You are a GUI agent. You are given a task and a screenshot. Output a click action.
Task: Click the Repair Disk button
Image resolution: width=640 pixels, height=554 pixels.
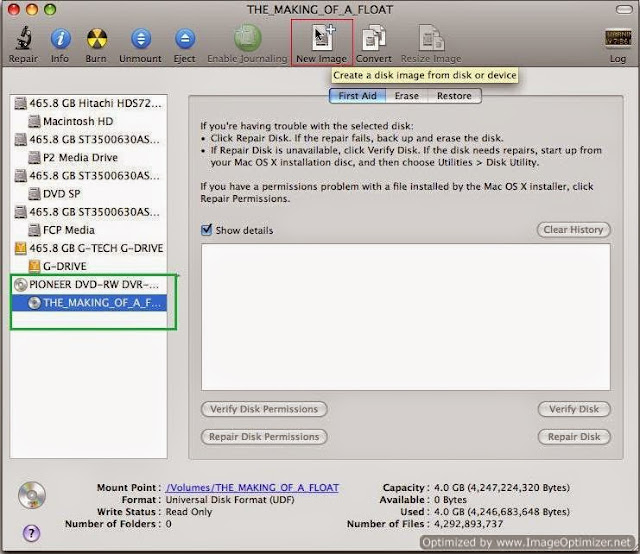tap(574, 437)
